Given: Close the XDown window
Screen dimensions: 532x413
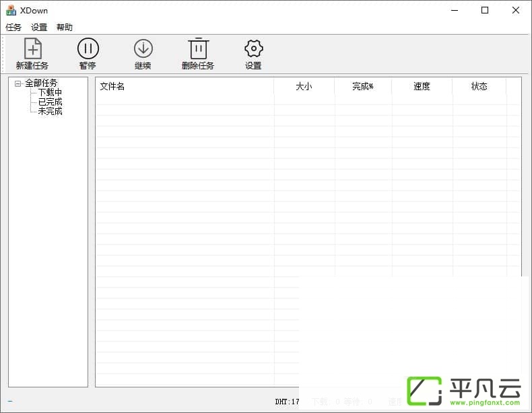Looking at the screenshot, I should 516,11.
